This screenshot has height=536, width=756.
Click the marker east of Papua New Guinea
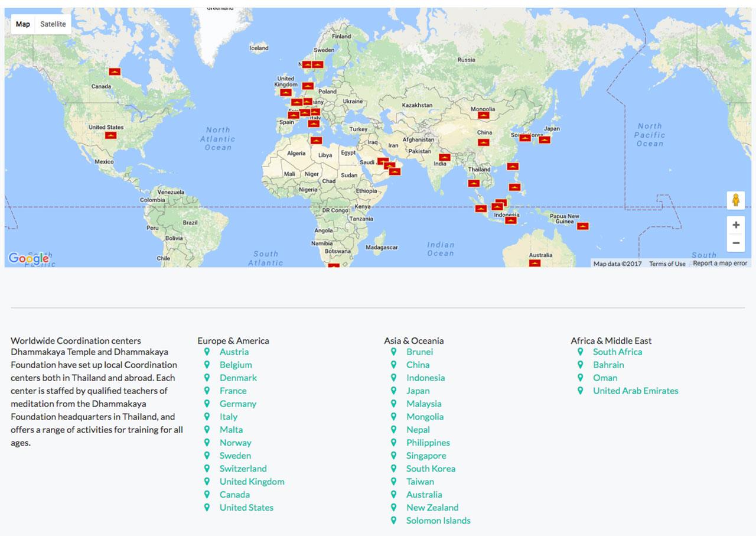(x=583, y=226)
